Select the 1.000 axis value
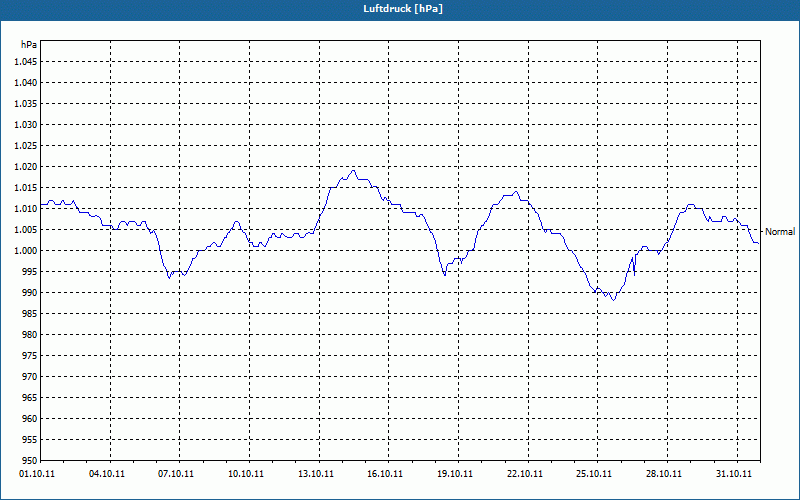This screenshot has height=500, width=800. click(26, 251)
